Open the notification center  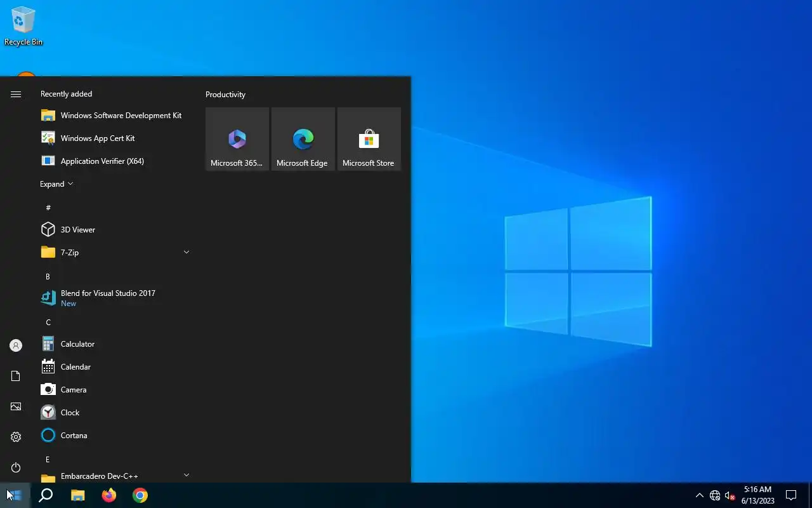pyautogui.click(x=791, y=495)
